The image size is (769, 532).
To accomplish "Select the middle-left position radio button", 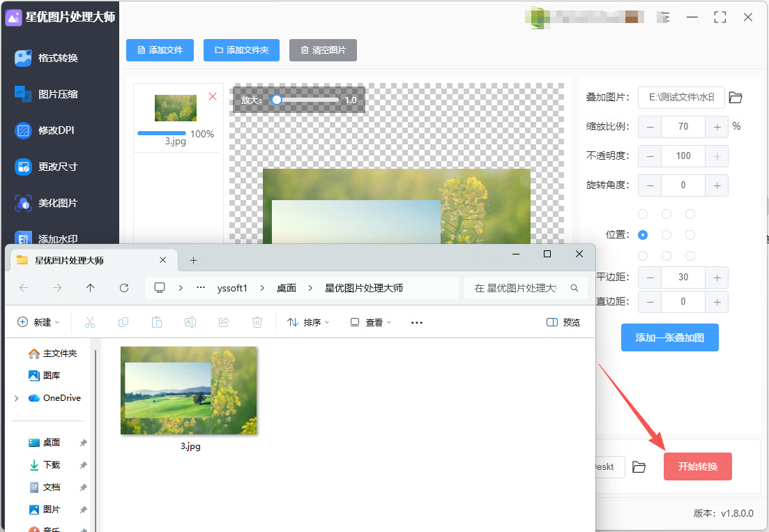I will [643, 235].
